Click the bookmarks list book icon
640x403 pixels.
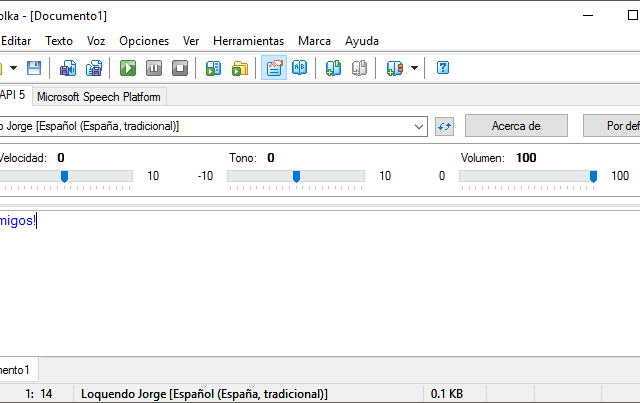(x=395, y=68)
